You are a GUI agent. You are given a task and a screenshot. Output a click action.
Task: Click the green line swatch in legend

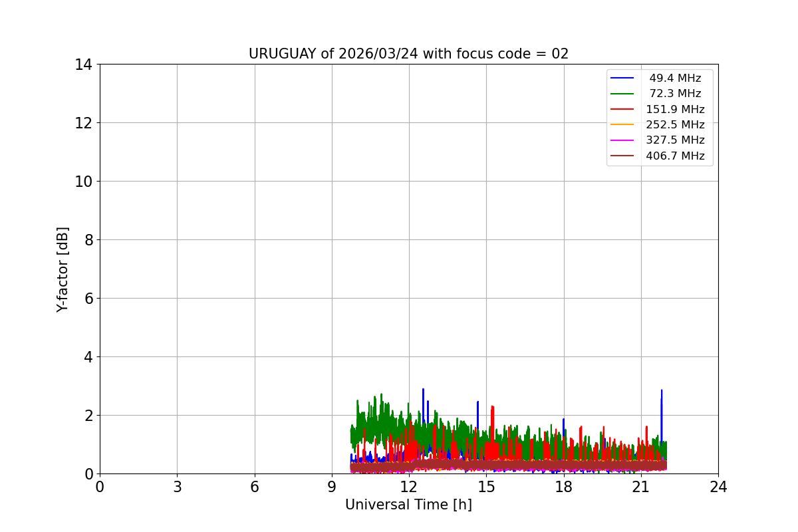click(x=622, y=94)
